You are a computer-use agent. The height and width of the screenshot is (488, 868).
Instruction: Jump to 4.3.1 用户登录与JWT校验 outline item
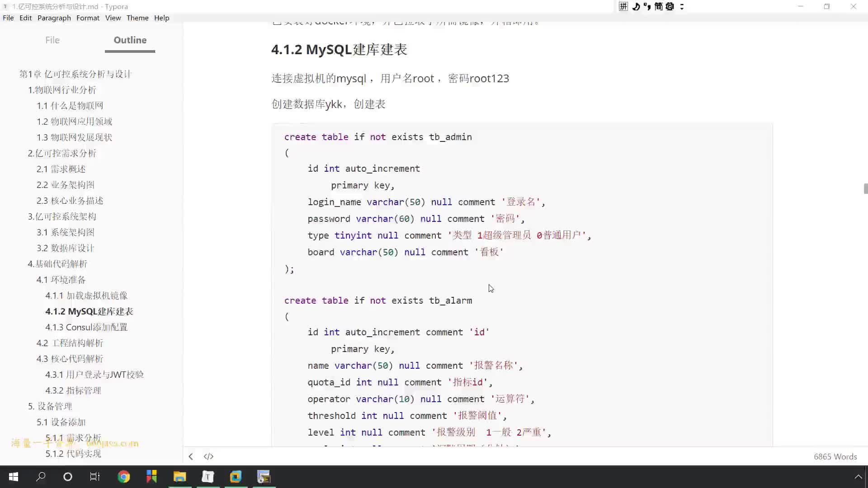click(x=94, y=375)
